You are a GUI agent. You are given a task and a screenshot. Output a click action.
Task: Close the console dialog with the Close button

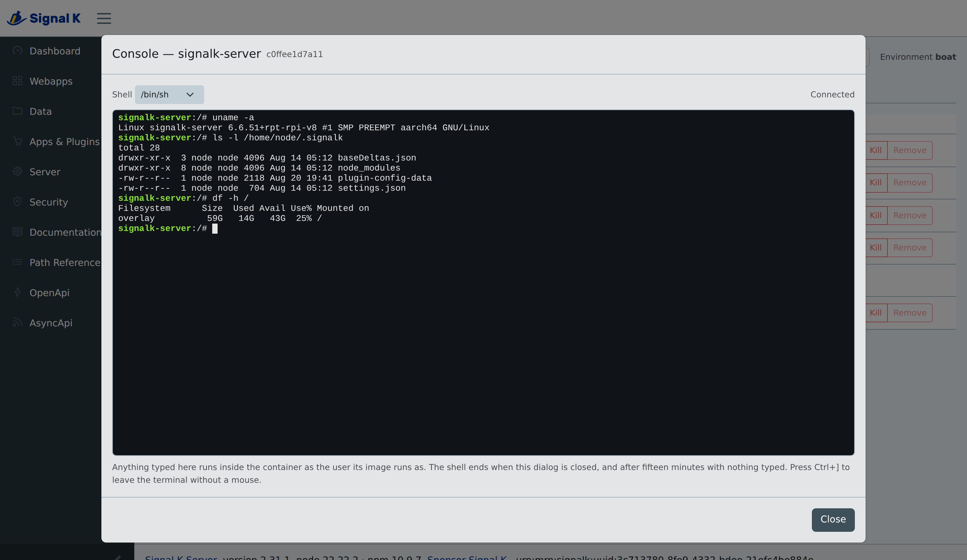(833, 519)
